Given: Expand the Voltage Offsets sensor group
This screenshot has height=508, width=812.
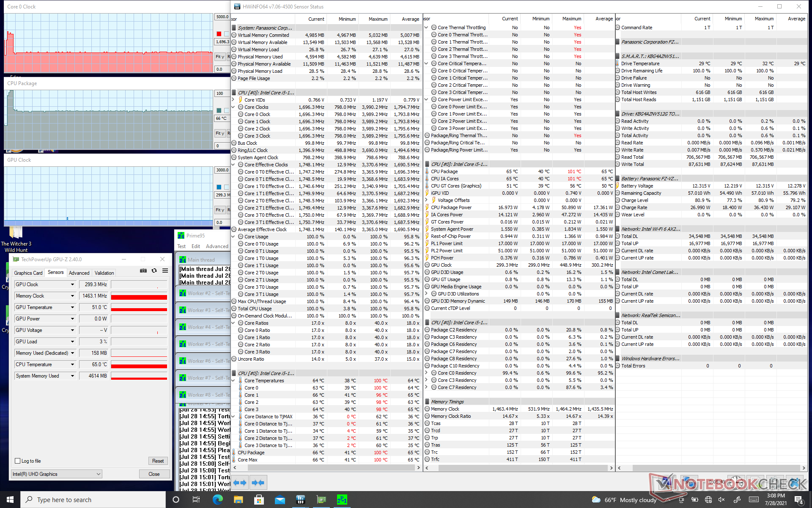Looking at the screenshot, I should (426, 200).
